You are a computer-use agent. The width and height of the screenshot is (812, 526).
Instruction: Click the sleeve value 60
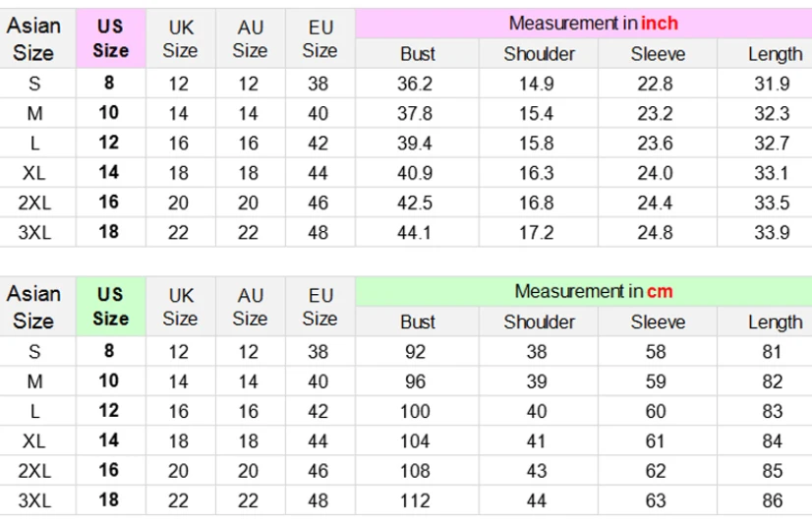point(655,411)
